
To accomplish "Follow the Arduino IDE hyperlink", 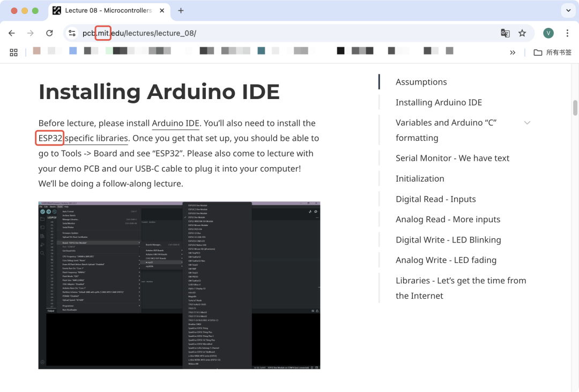I will (175, 123).
